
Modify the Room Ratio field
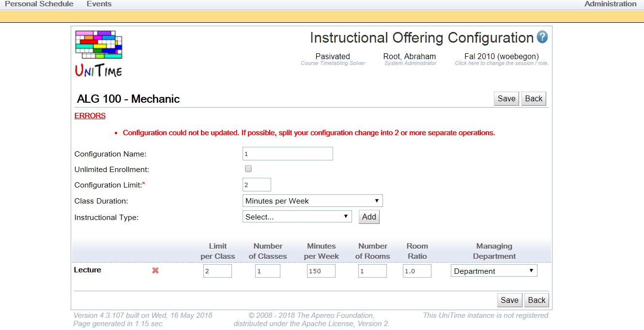click(x=416, y=270)
